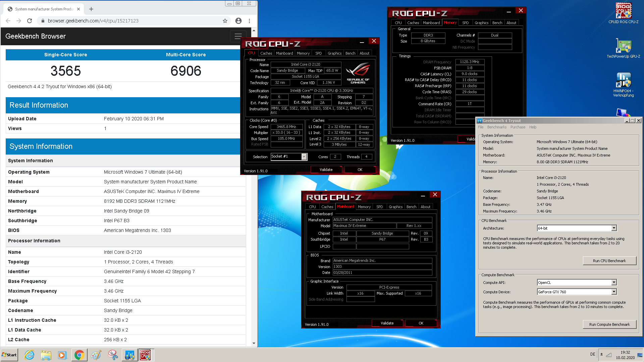Click the ROG Republic of Gamers logo

[x=358, y=73]
